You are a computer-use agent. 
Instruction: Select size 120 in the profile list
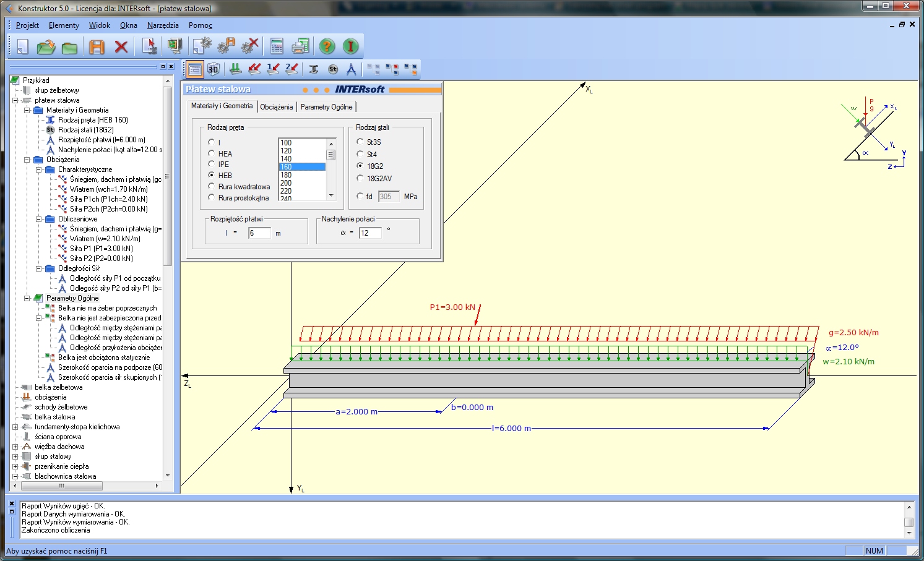pos(302,151)
